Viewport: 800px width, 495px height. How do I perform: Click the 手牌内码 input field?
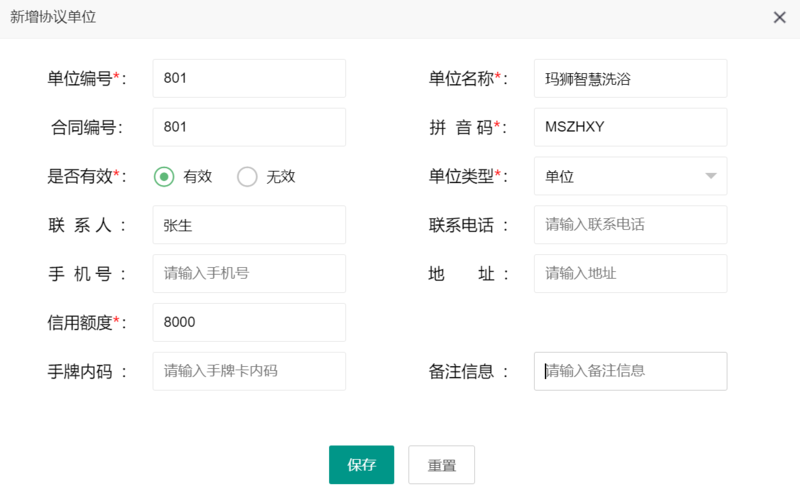249,371
